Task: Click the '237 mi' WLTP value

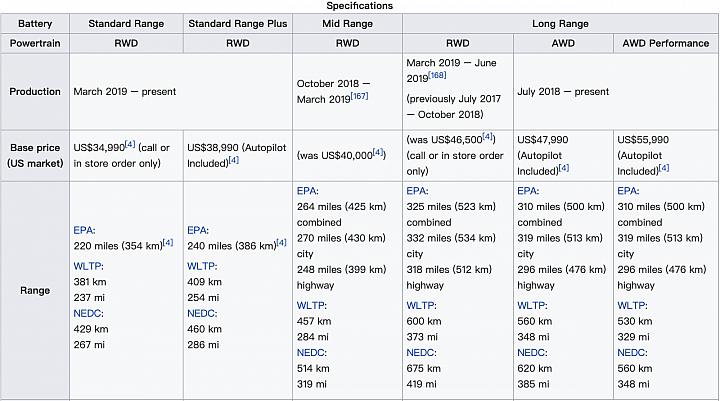Action: click(x=89, y=298)
